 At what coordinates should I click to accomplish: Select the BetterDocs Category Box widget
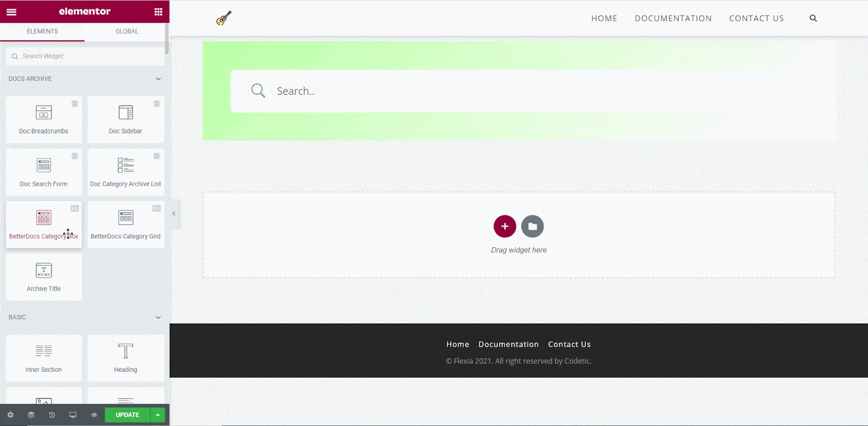[x=44, y=225]
